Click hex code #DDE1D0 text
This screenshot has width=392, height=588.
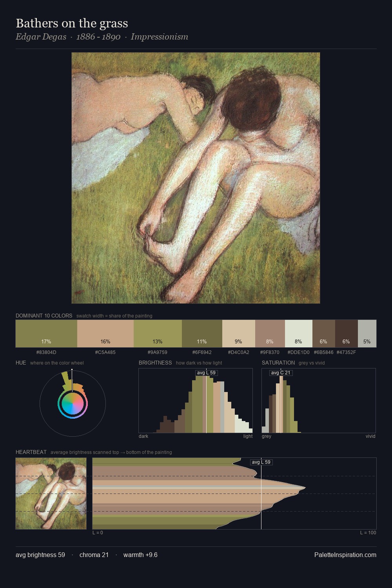click(298, 352)
